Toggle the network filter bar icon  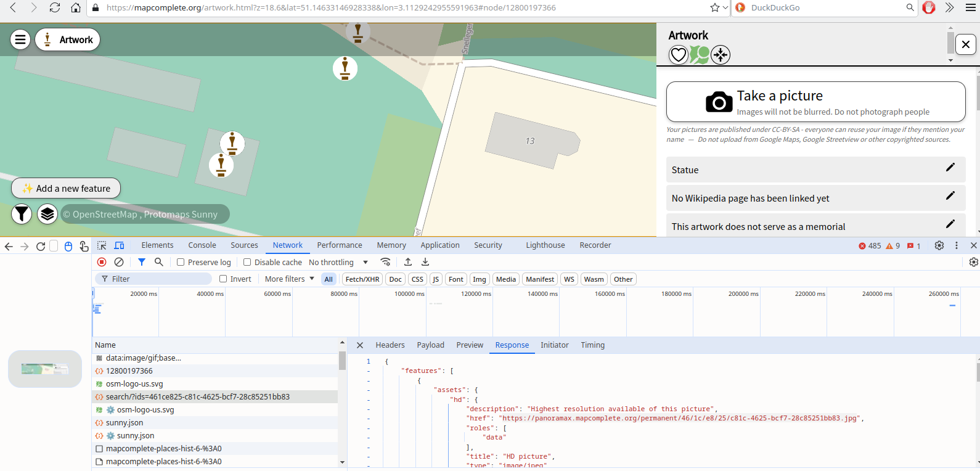coord(142,262)
